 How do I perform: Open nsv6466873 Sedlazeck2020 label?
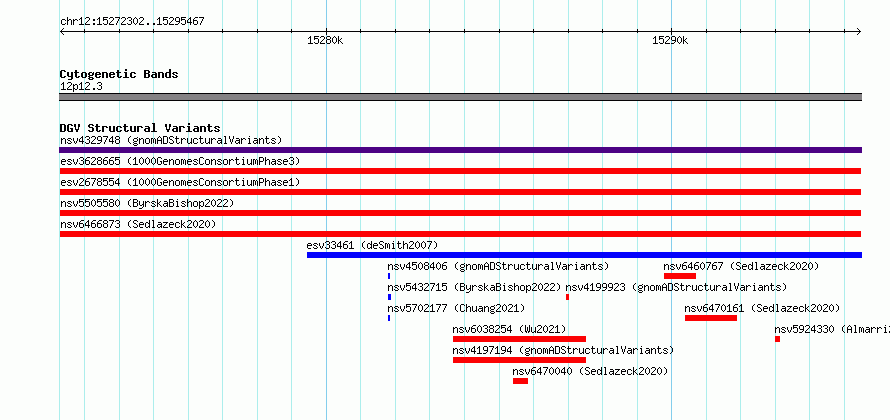coord(138,224)
